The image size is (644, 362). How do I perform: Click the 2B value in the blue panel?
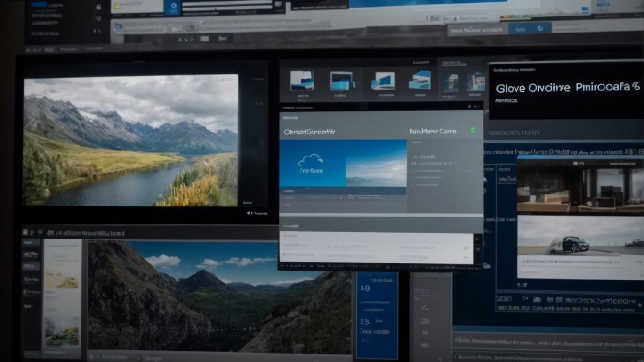pos(364,288)
